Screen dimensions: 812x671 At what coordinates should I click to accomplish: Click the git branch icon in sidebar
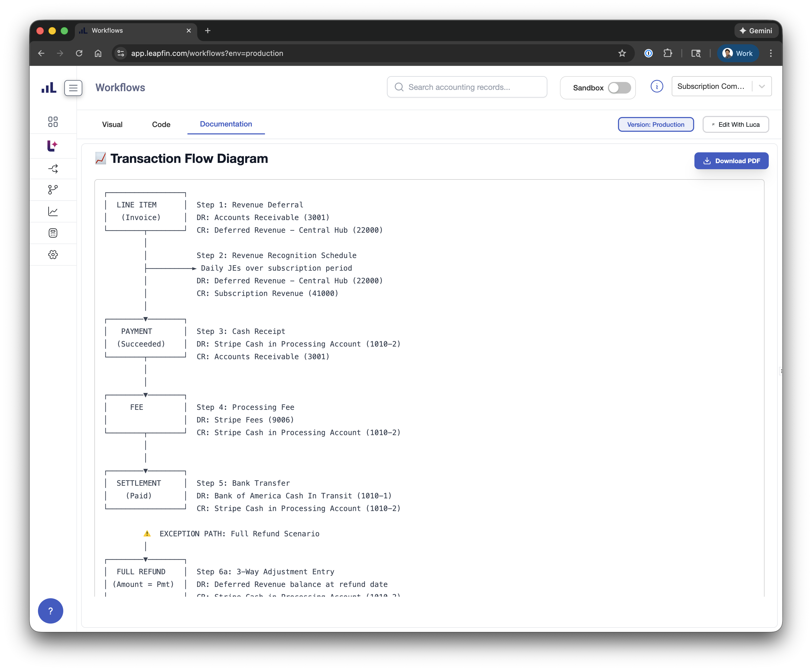coord(53,189)
